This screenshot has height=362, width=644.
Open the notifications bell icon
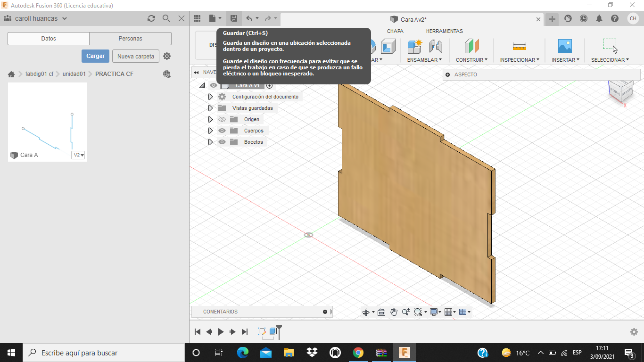tap(599, 18)
